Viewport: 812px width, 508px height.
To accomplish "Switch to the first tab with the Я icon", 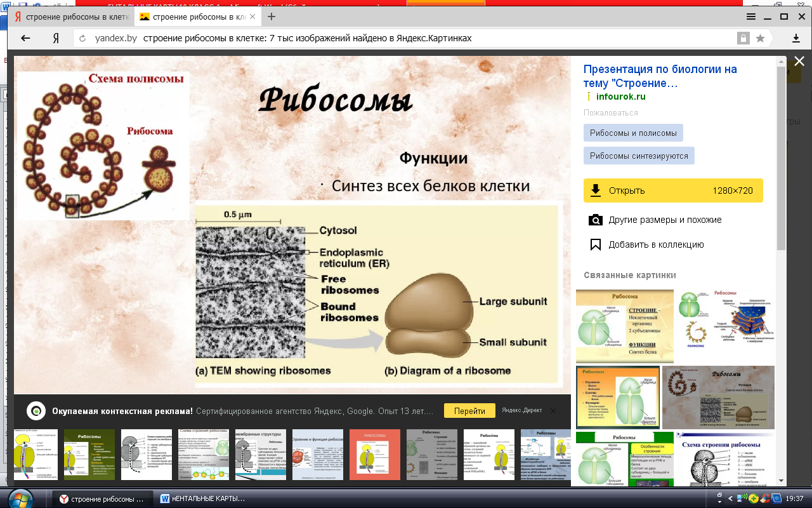I will click(x=70, y=17).
